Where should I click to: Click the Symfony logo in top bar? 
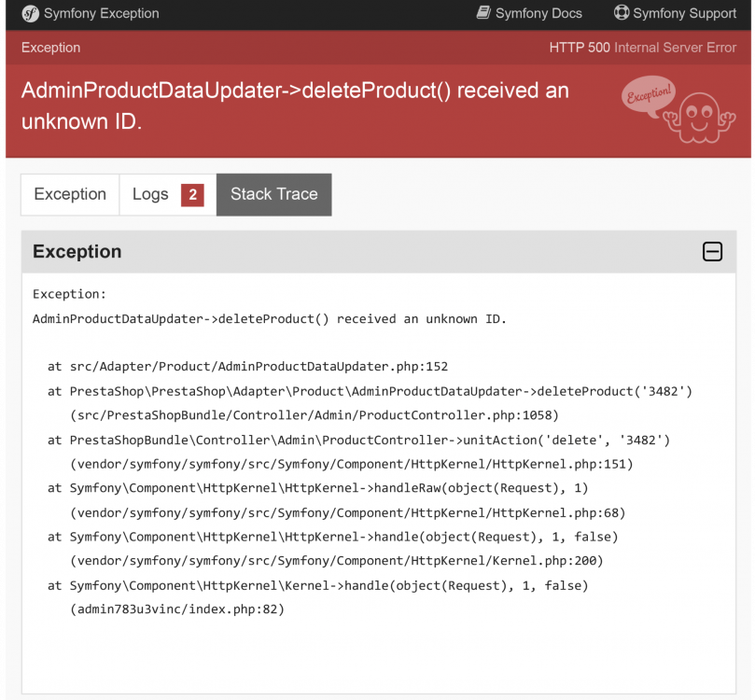(31, 14)
